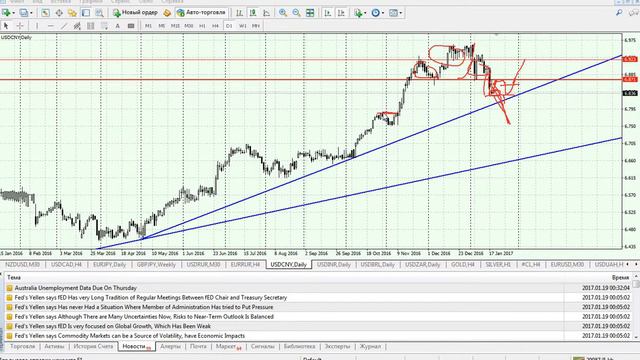Select the text label tool
The image size is (640, 360).
pos(131,26)
